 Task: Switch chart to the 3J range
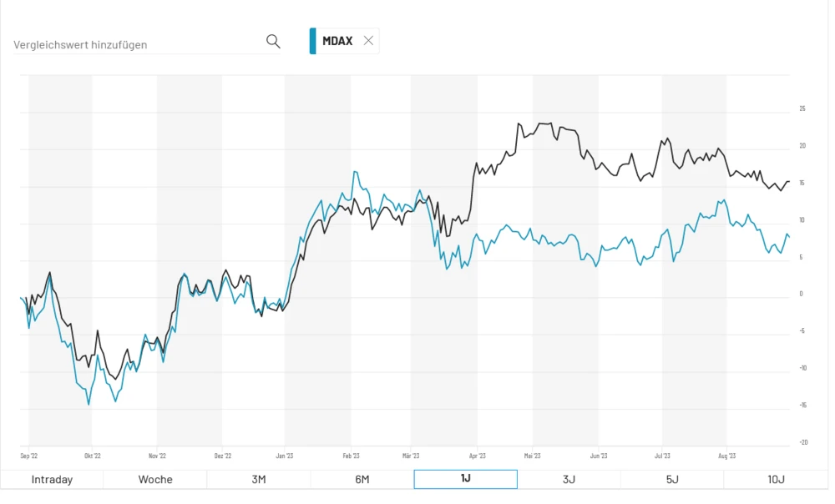pos(569,479)
